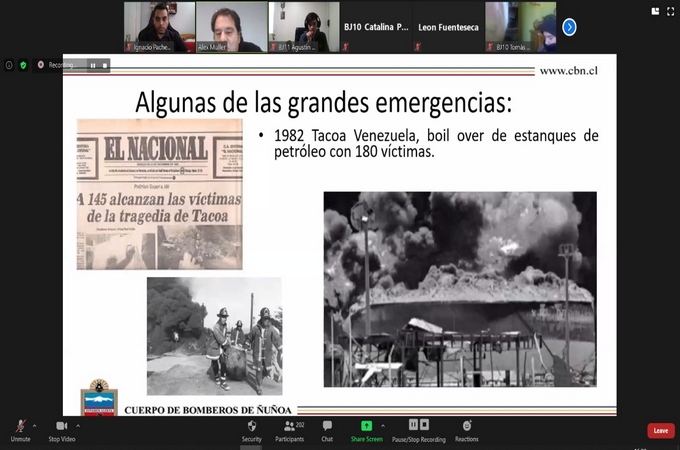The image size is (680, 450).
Task: Click the www.cbn.cl text on slide
Action: [x=569, y=71]
